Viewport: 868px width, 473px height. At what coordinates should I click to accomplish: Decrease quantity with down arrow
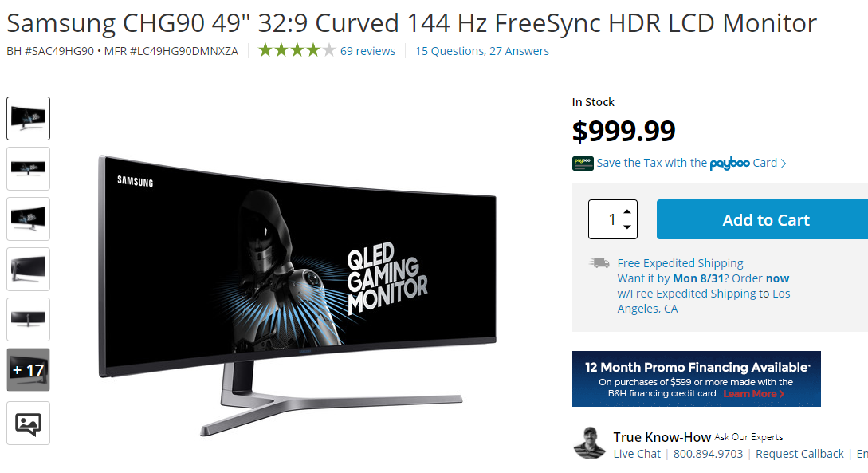(627, 227)
